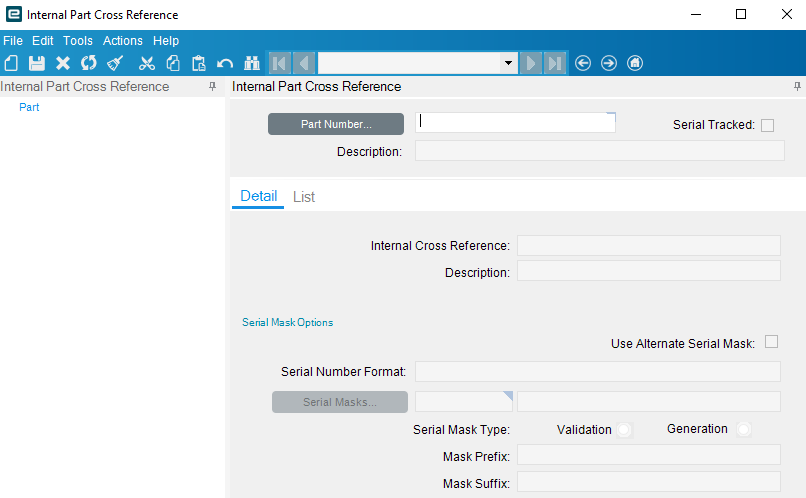806x498 pixels.
Task: Pin the right Internal Part Cross Reference panel
Action: (797, 86)
